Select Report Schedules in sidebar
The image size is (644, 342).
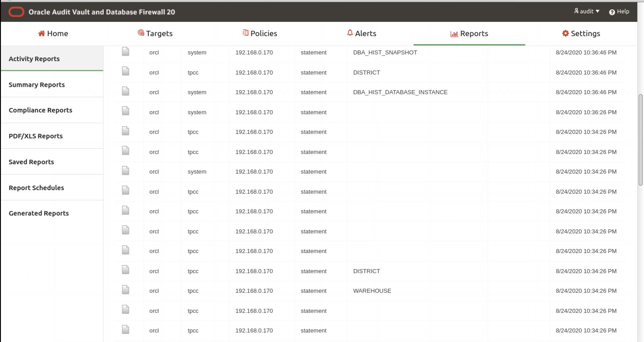36,188
